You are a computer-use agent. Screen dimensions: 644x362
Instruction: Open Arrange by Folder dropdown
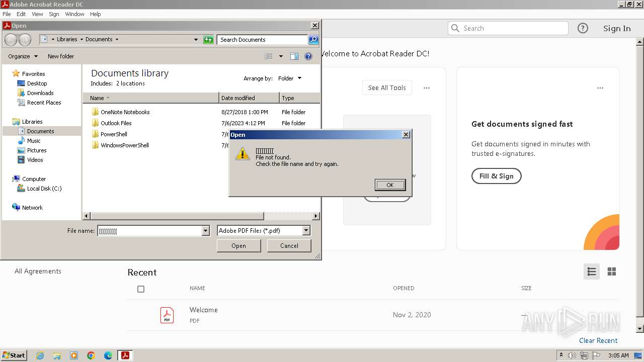(x=290, y=78)
